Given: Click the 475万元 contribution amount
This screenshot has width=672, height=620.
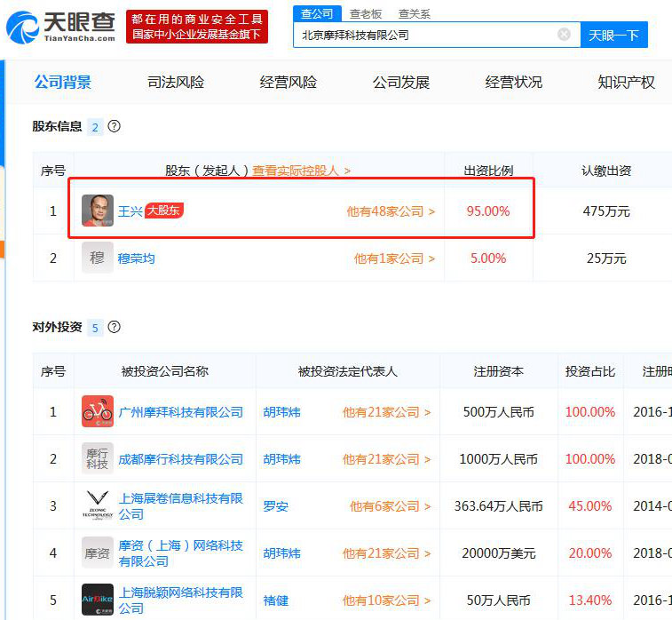Looking at the screenshot, I should [606, 211].
